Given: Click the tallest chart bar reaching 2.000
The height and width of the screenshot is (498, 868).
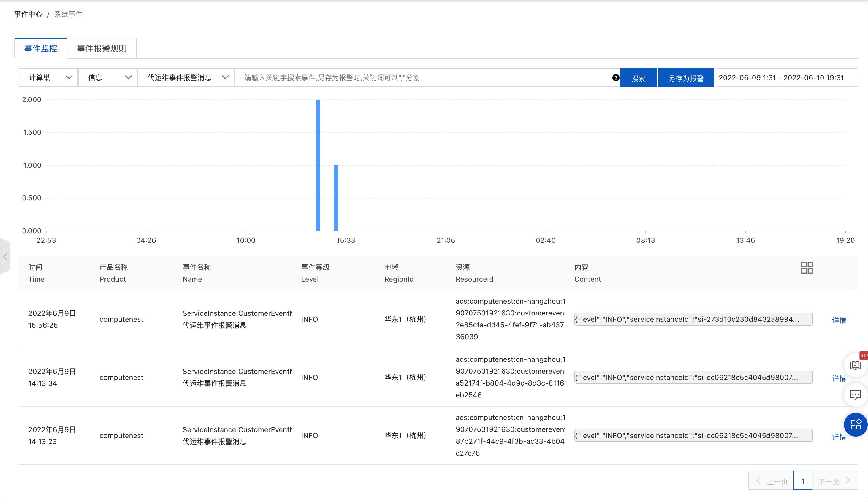Looking at the screenshot, I should point(318,165).
